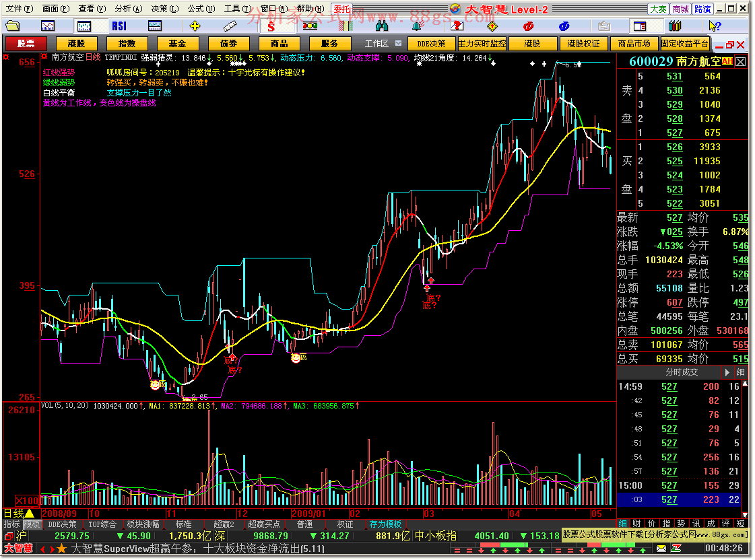
Task: Click the intraday chart toolbar icon
Action: [48, 26]
